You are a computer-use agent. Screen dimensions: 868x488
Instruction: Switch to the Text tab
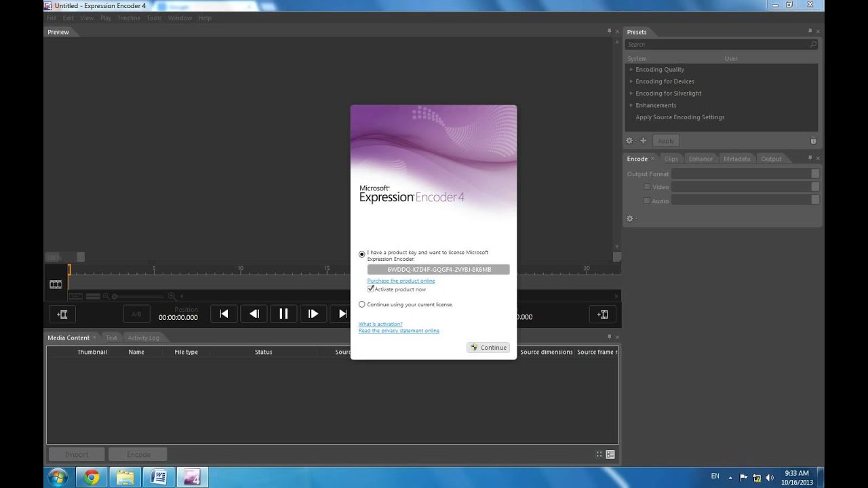[x=111, y=338]
